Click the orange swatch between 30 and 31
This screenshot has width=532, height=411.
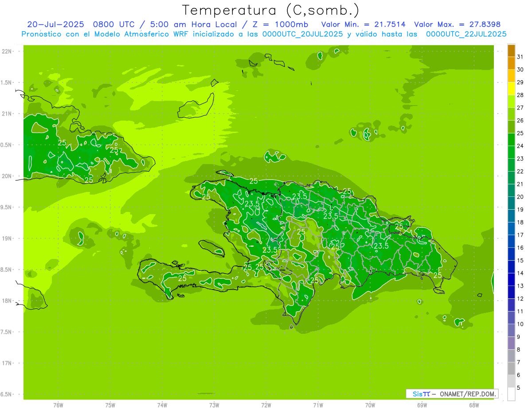click(x=511, y=63)
